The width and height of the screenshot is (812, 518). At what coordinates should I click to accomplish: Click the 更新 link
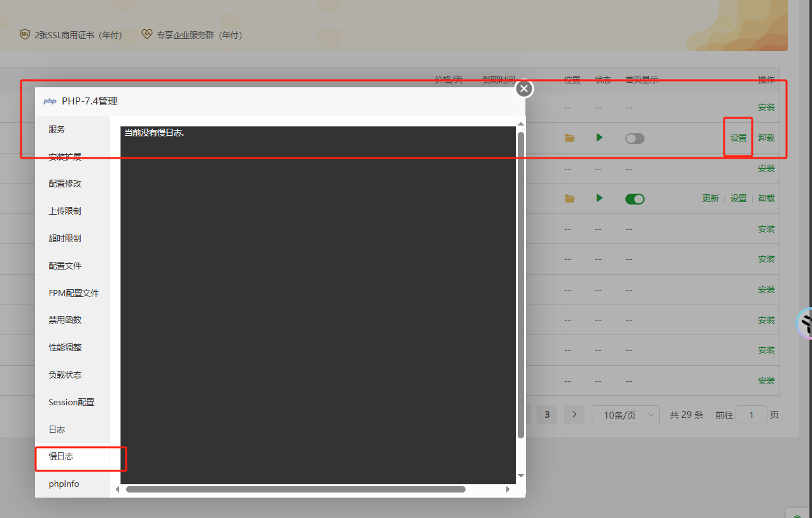point(711,198)
